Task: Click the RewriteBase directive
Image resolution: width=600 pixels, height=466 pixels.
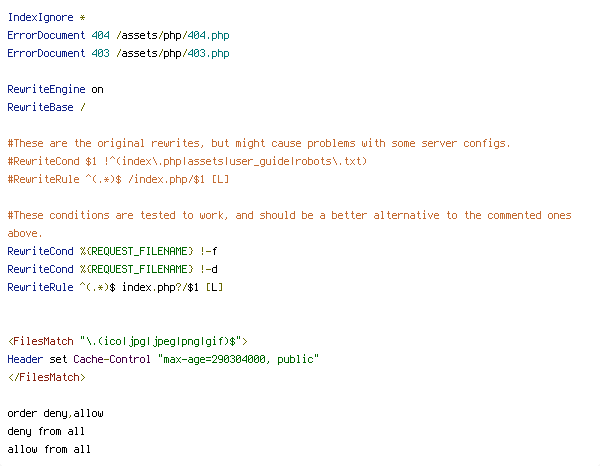Action: 40,108
